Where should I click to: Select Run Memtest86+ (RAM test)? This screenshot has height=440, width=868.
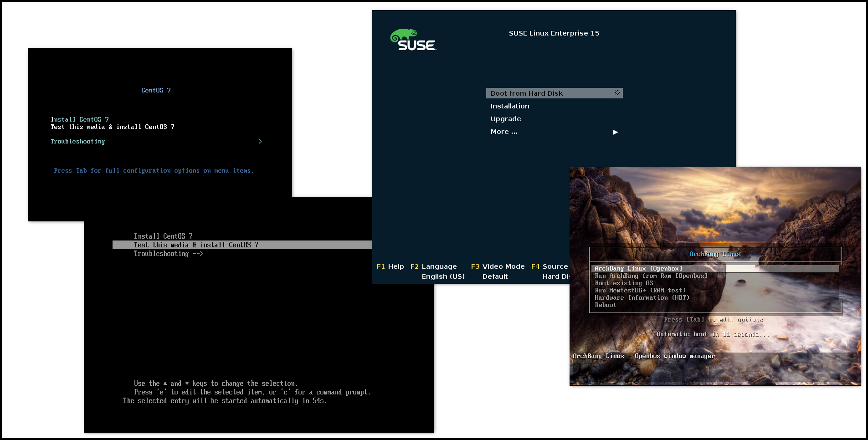tap(640, 291)
